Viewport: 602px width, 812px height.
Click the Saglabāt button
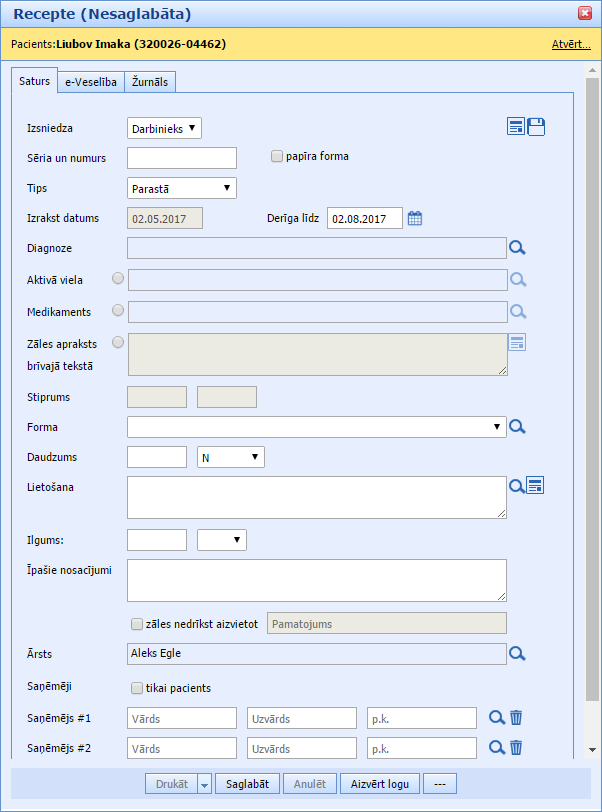pos(247,784)
